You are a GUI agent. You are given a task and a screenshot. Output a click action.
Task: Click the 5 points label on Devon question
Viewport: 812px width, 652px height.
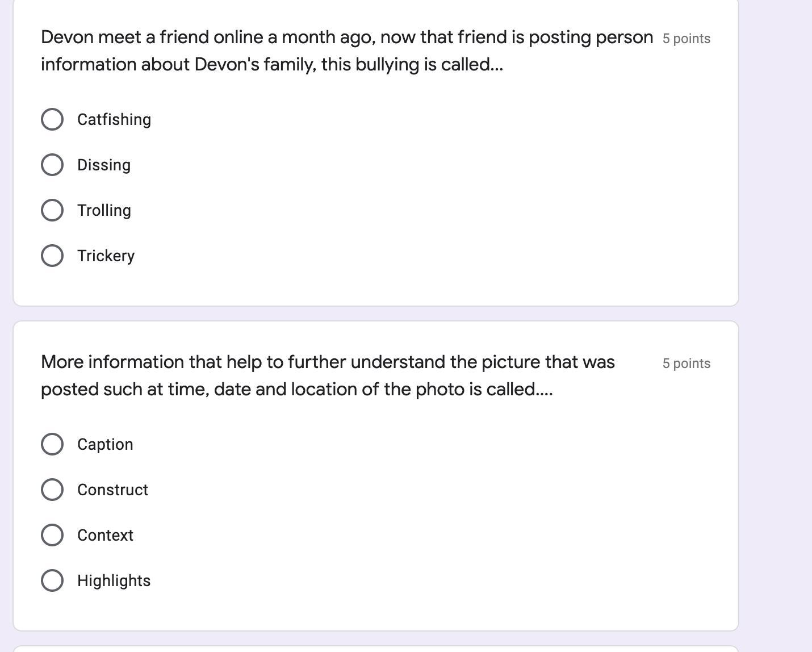pyautogui.click(x=687, y=39)
